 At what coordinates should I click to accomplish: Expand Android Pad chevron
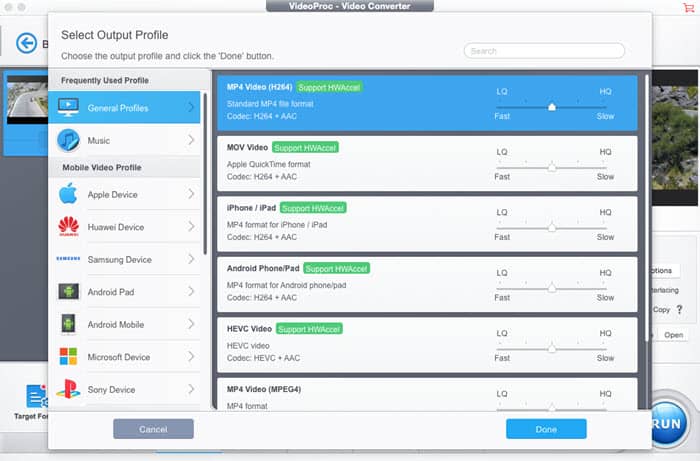coord(191,291)
